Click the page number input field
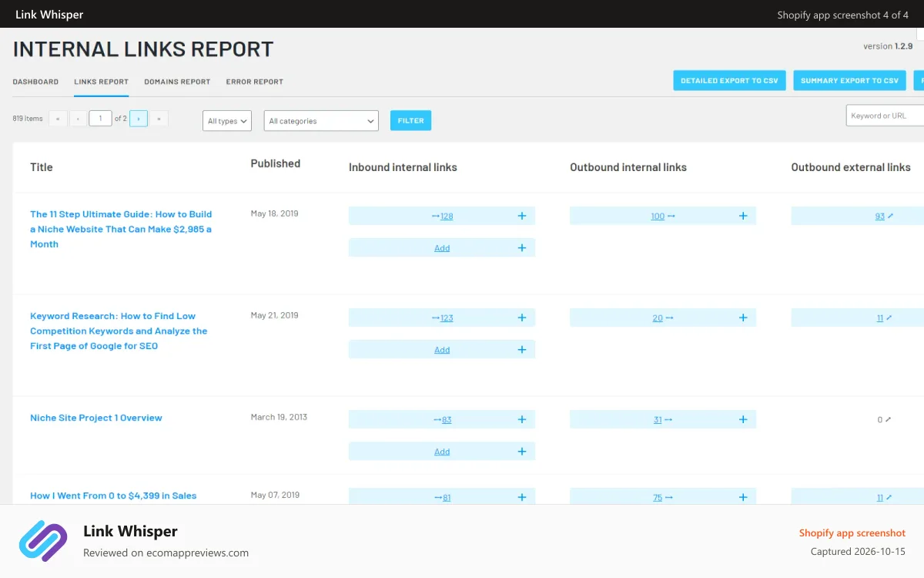This screenshot has height=578, width=924. tap(100, 119)
